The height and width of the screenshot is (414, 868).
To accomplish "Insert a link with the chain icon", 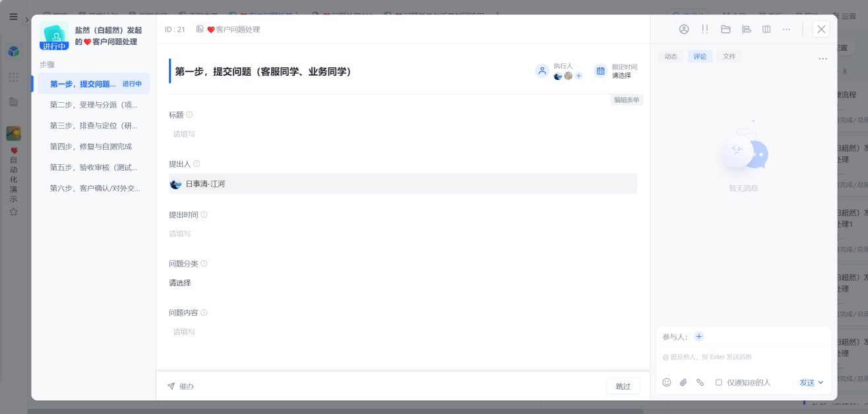I will pyautogui.click(x=700, y=382).
